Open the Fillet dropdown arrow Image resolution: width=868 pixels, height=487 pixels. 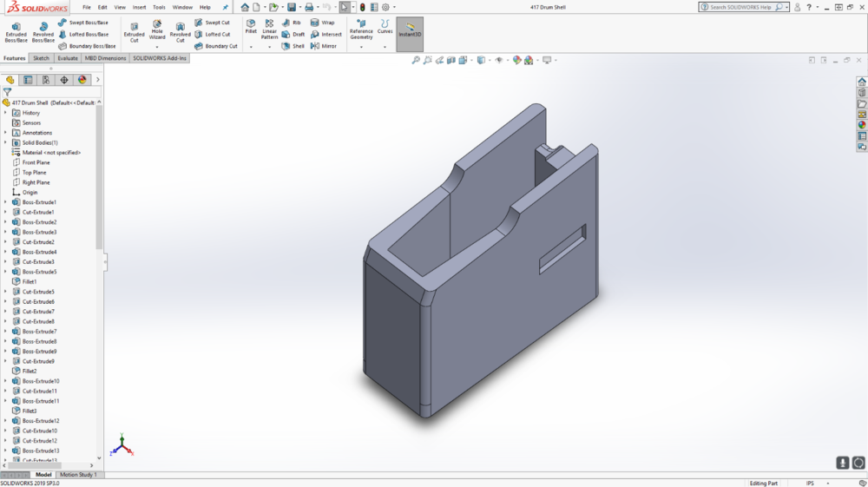click(x=251, y=47)
